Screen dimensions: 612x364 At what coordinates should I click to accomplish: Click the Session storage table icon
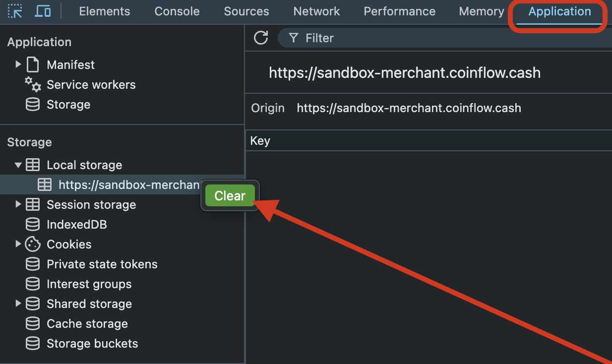33,204
